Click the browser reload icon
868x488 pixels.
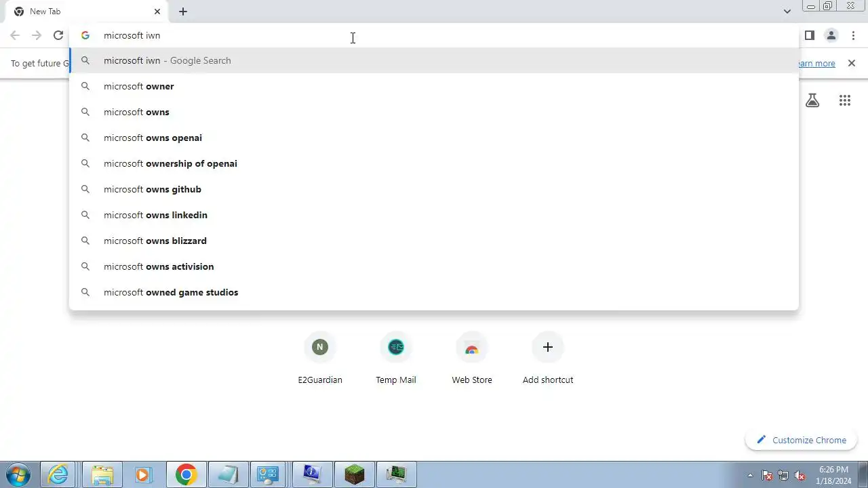point(58,35)
